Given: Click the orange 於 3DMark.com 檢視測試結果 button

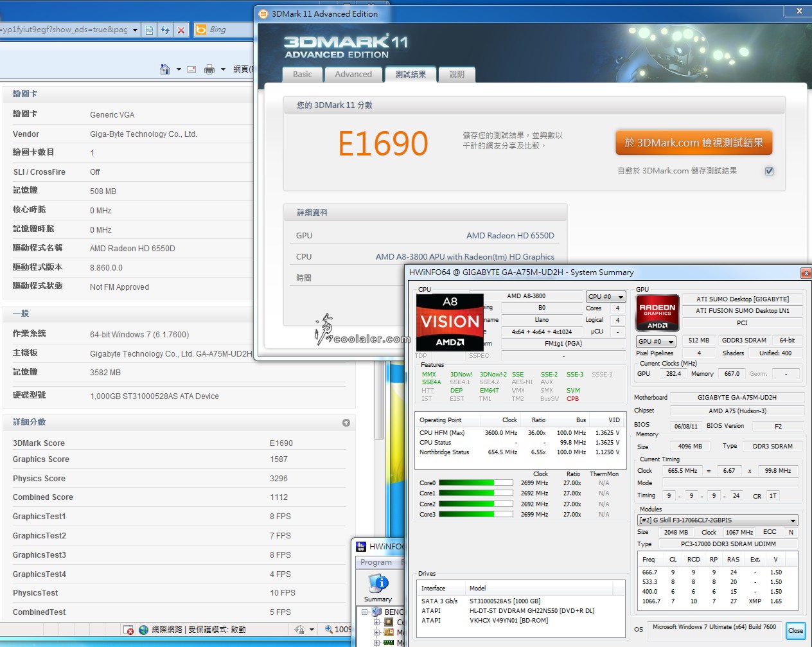Looking at the screenshot, I should [x=694, y=143].
